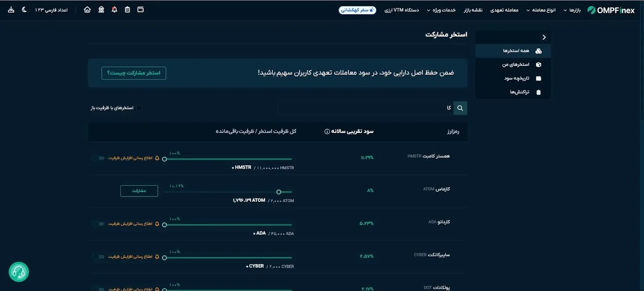Switch theme with the moon icon
Viewport: 644px width, 291px height.
24,10
